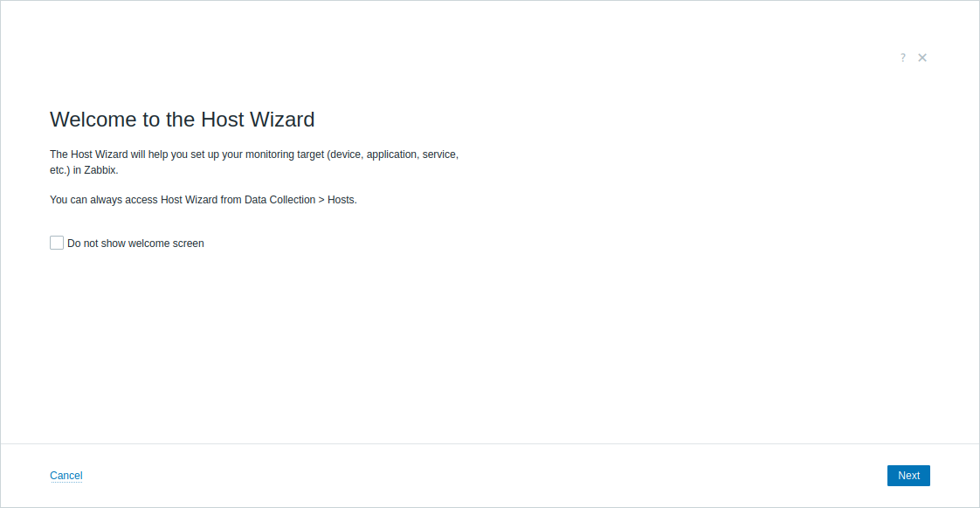Enable Do not show welcome screen checkbox
Screen dimensions: 980x508
point(57,243)
